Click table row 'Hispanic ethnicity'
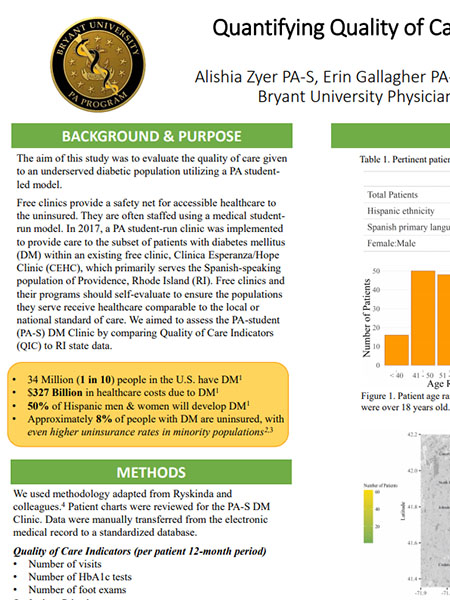The height and width of the screenshot is (600, 450). point(407,210)
